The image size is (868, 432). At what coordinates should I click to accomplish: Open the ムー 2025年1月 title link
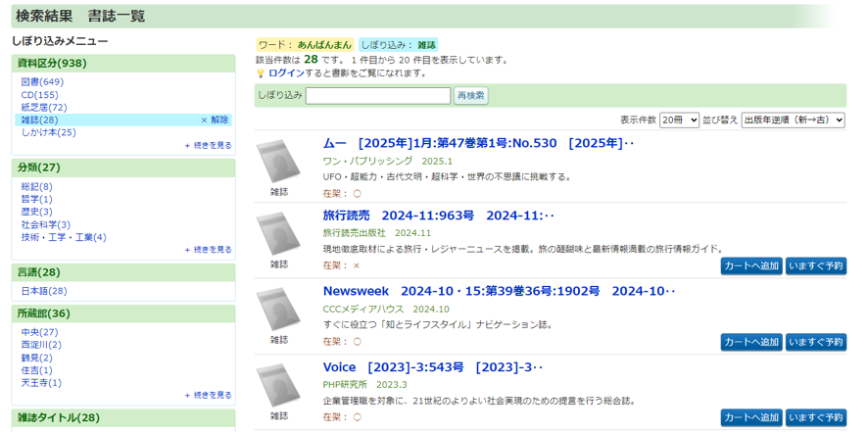coord(478,144)
